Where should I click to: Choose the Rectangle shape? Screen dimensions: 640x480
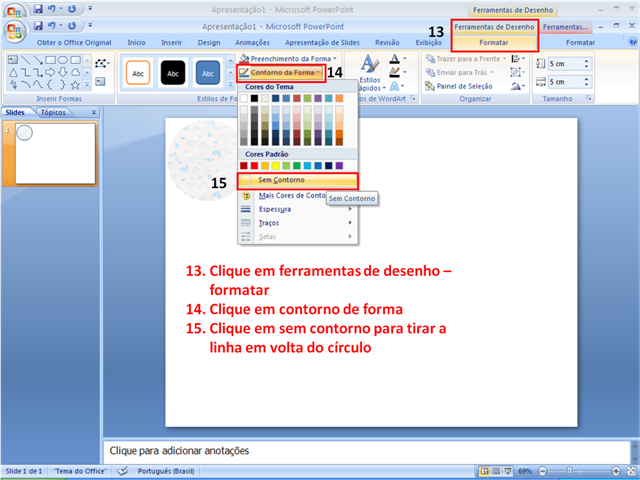click(x=51, y=60)
